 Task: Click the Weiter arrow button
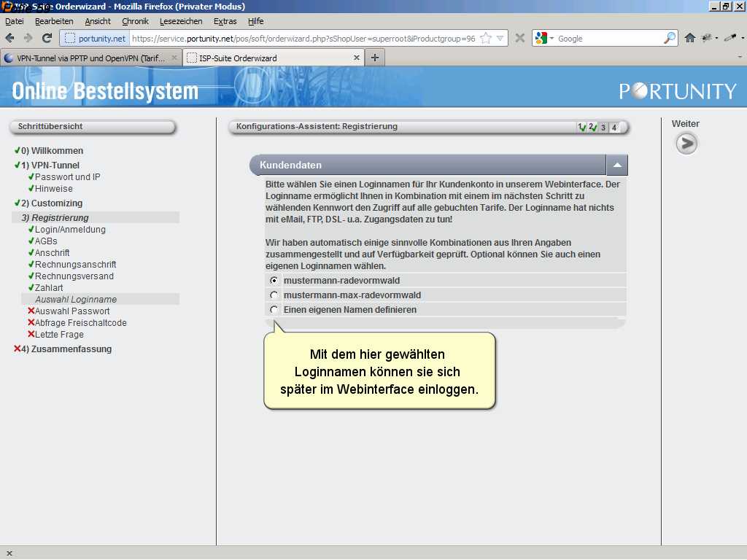(x=686, y=144)
